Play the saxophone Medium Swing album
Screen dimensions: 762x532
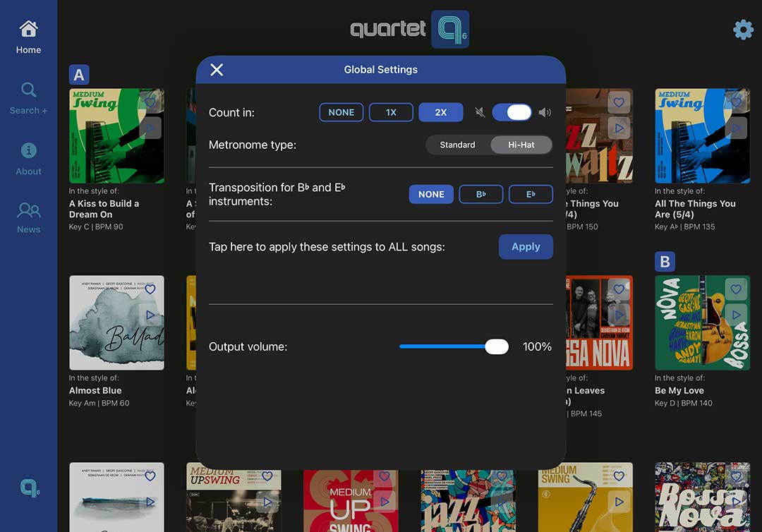click(619, 502)
